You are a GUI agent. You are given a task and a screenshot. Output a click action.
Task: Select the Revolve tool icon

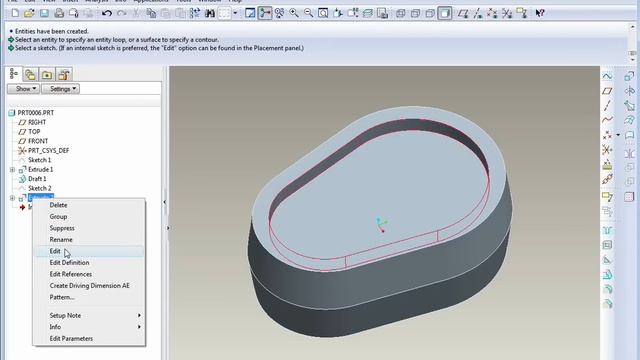click(629, 91)
